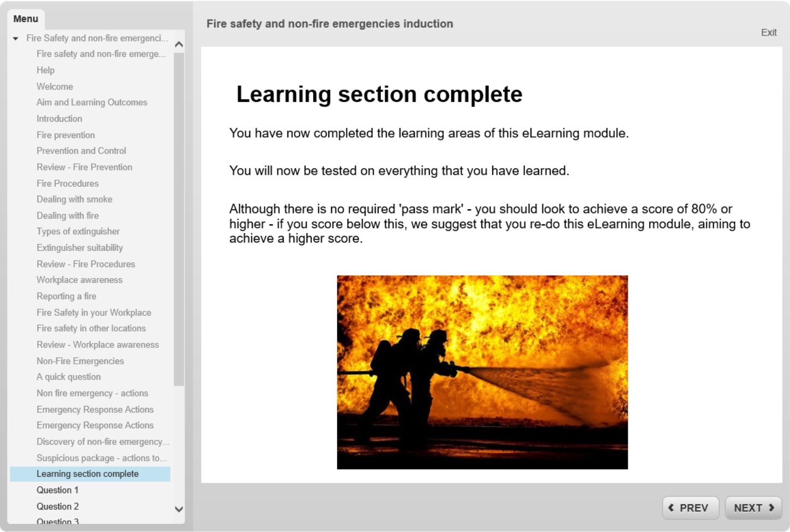This screenshot has height=532, width=790.
Task: Select Review - Workplace awareness
Action: pos(98,345)
